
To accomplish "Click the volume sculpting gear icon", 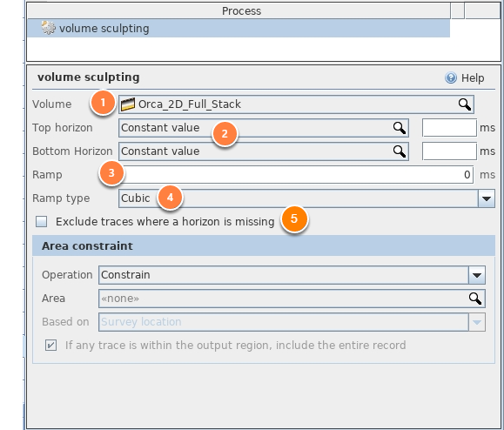I will click(49, 28).
